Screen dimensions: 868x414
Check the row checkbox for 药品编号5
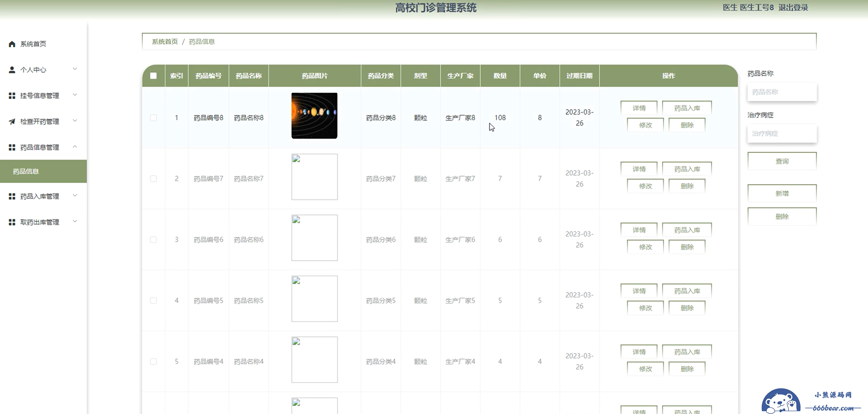coord(153,301)
